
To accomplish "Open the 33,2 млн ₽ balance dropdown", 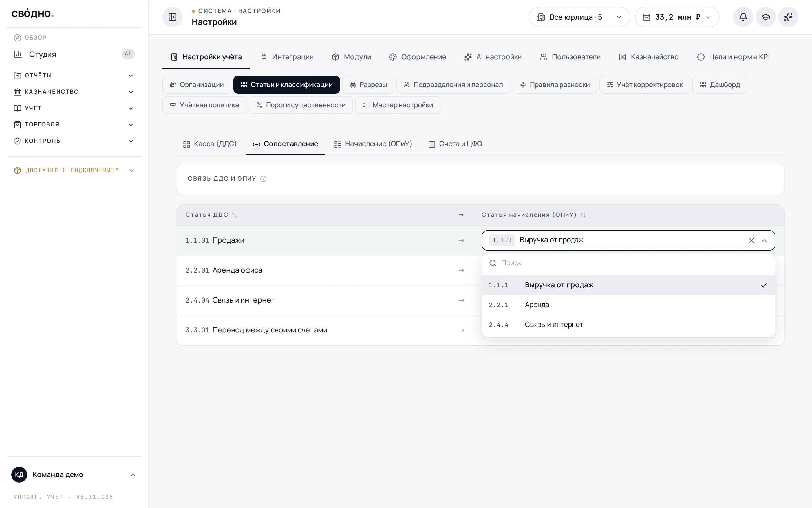I will tap(677, 17).
